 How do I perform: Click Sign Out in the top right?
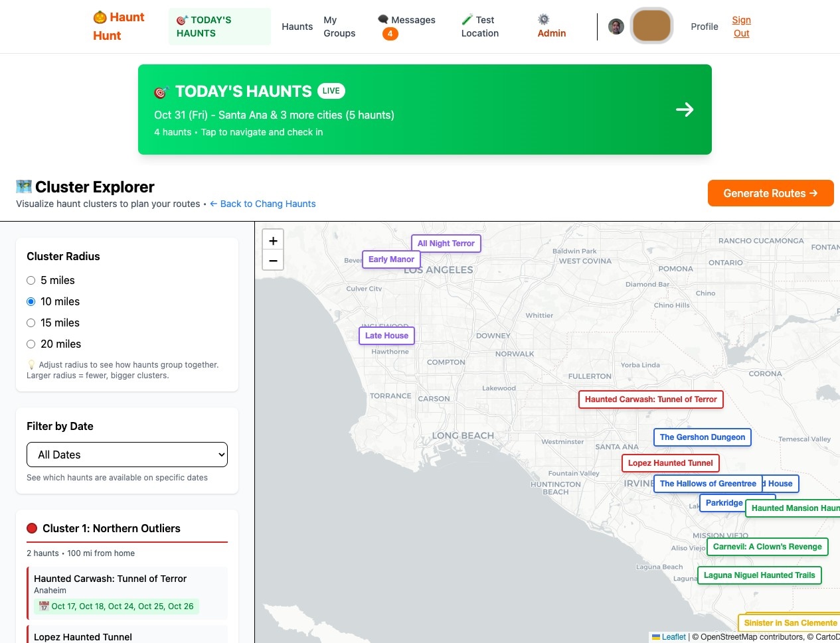[741, 27]
